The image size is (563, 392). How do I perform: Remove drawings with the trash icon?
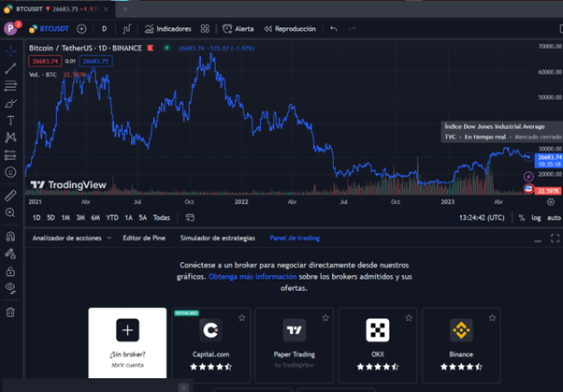pos(10,312)
